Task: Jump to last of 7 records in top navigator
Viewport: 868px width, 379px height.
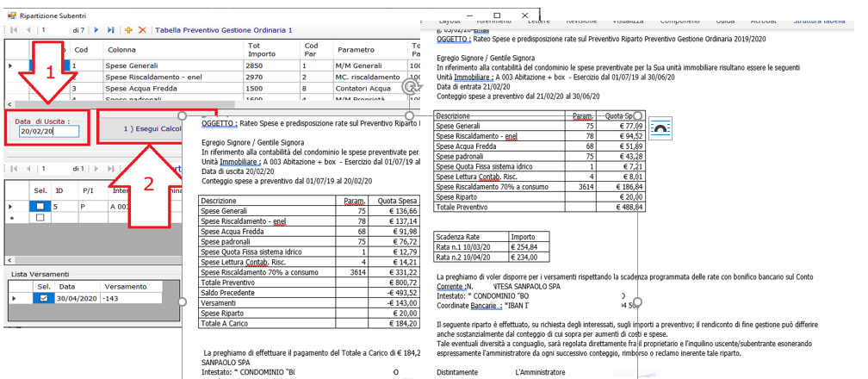Action: [x=111, y=30]
